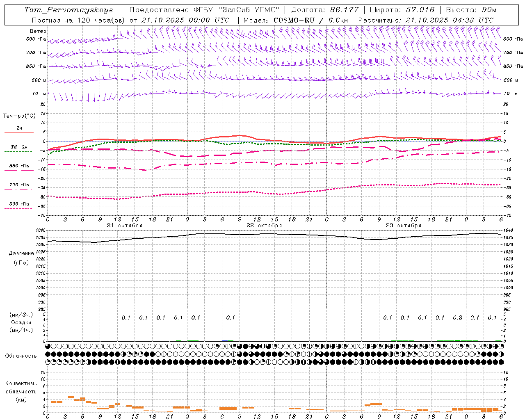The height and width of the screenshot is (420, 525).
Task: Click the Долгота: 86.177 value
Action: (x=325, y=10)
